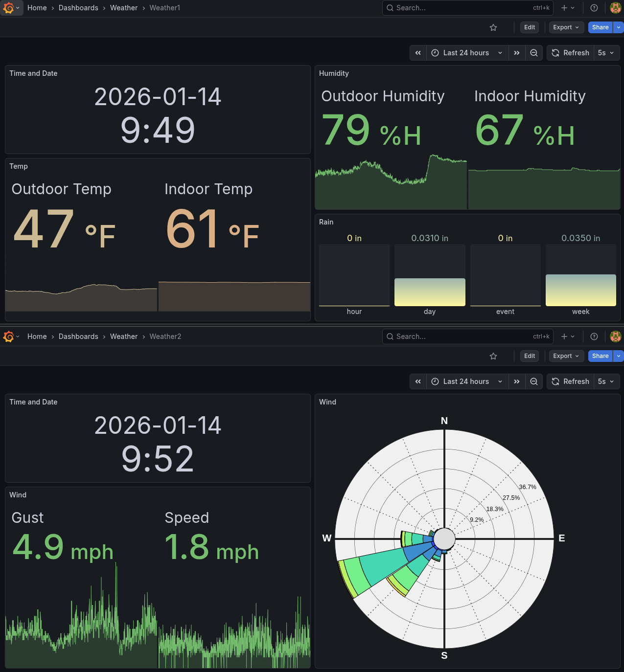Click the Speed 1.8 mph value
Viewport: 624px width, 672px height.
pos(211,547)
